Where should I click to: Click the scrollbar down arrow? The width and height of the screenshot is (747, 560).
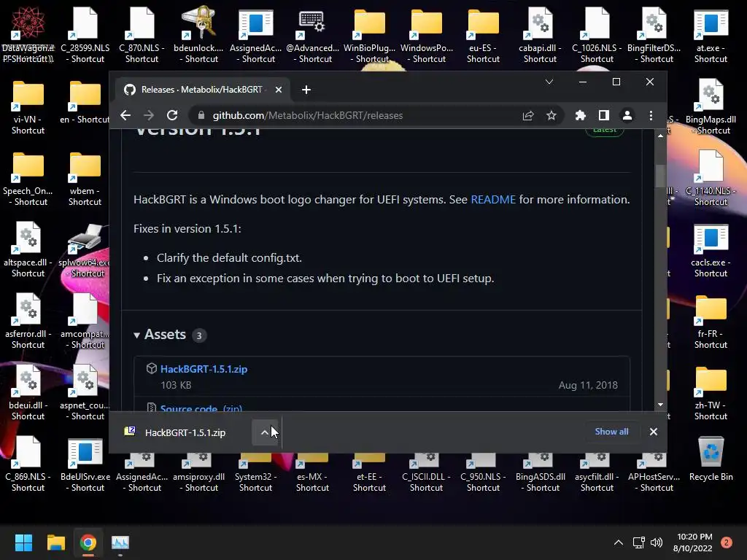pos(659,405)
